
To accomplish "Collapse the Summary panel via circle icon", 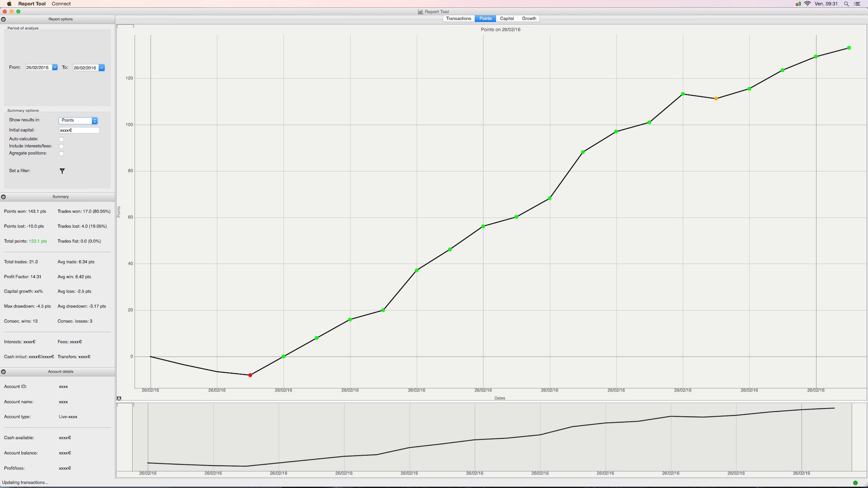I will (4, 197).
